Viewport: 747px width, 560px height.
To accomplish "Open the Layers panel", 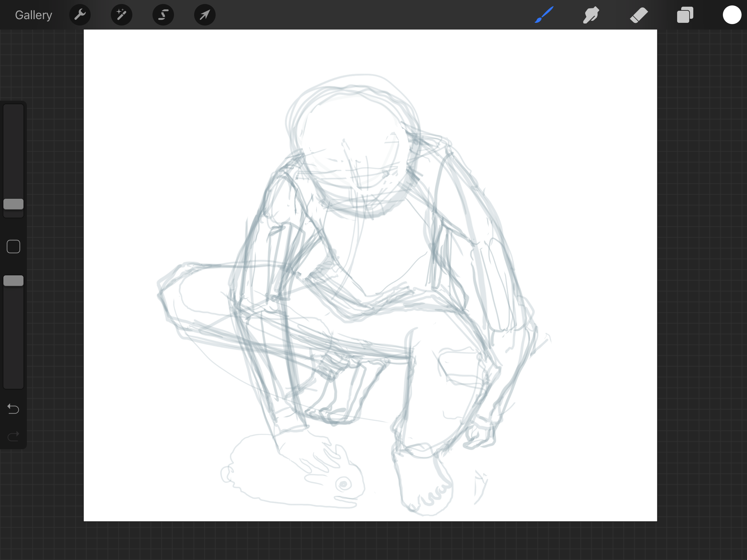I will pos(685,15).
